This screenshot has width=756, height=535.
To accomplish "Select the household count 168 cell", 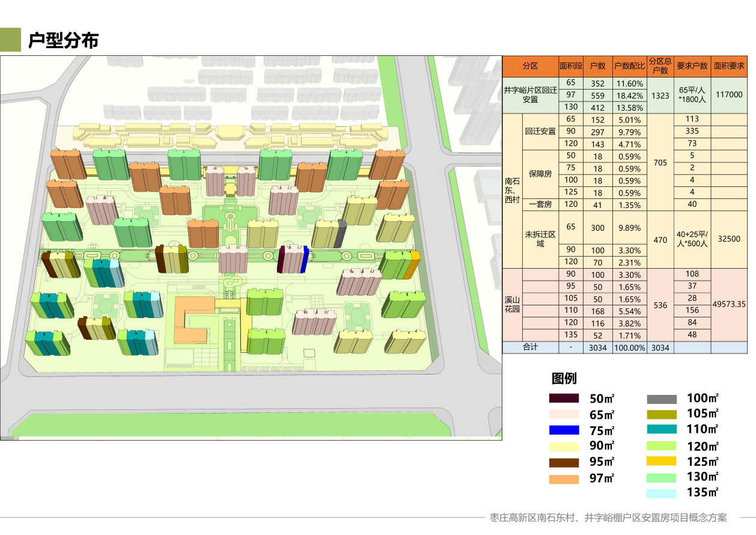I will click(597, 311).
